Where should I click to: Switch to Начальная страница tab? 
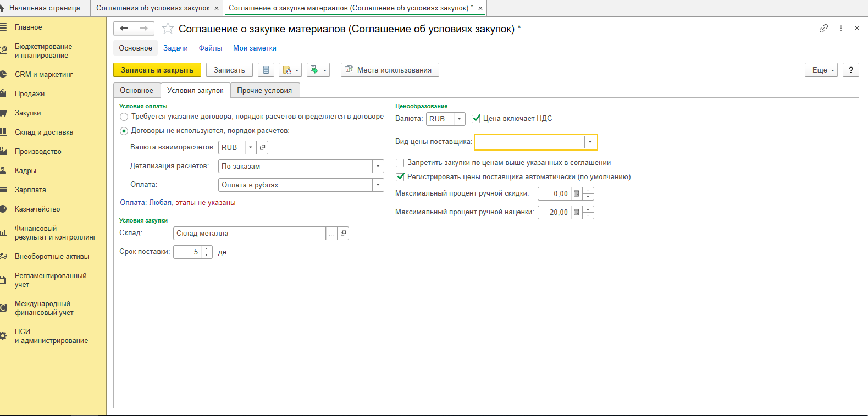click(x=45, y=8)
